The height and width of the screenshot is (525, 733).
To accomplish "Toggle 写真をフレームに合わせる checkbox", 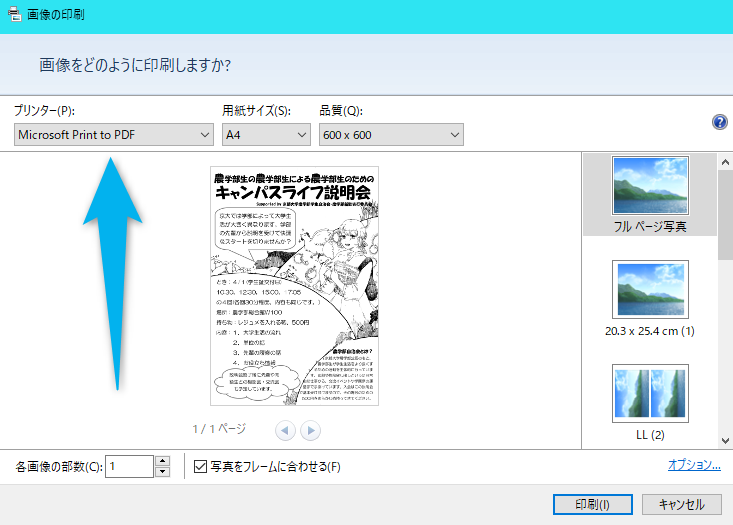I will [x=200, y=466].
